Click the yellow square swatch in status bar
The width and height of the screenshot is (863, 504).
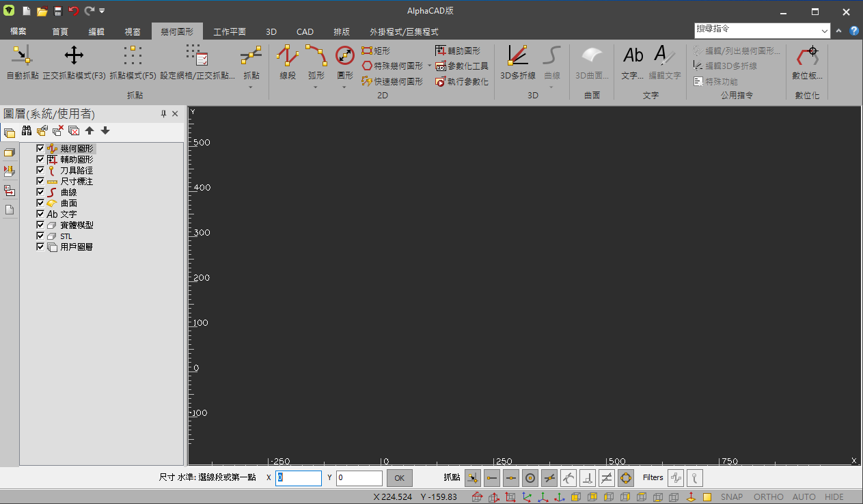tap(707, 497)
